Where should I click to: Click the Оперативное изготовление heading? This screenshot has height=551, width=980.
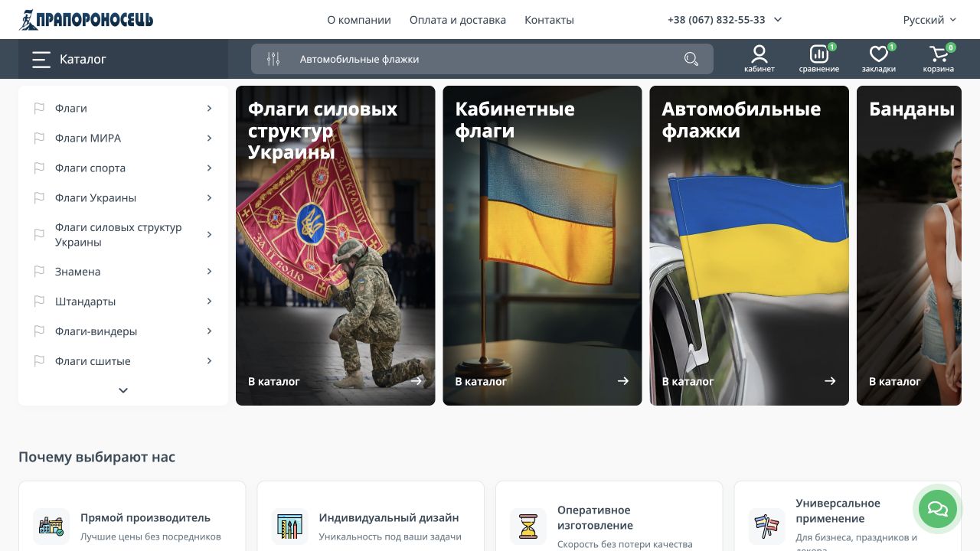tap(595, 518)
